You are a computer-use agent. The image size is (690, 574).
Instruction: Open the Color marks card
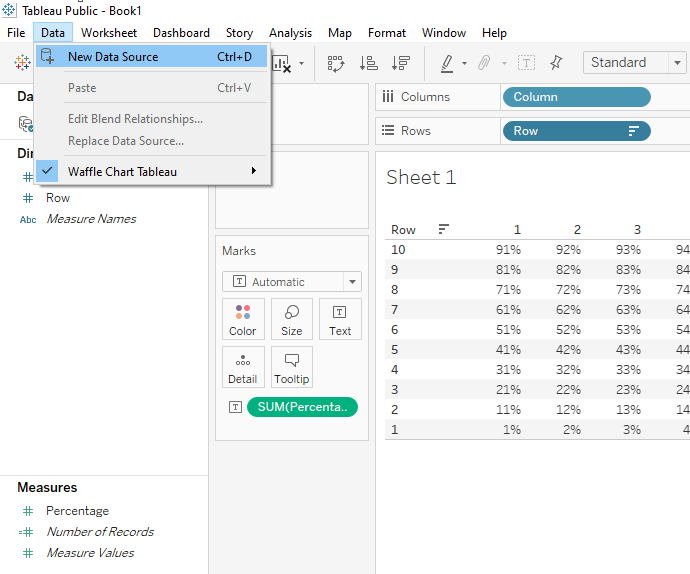tap(243, 319)
